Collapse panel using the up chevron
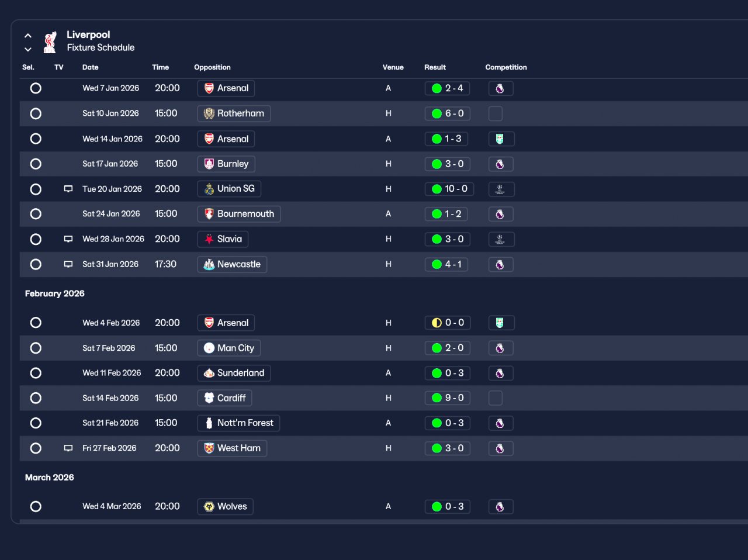748x560 pixels. pos(28,36)
